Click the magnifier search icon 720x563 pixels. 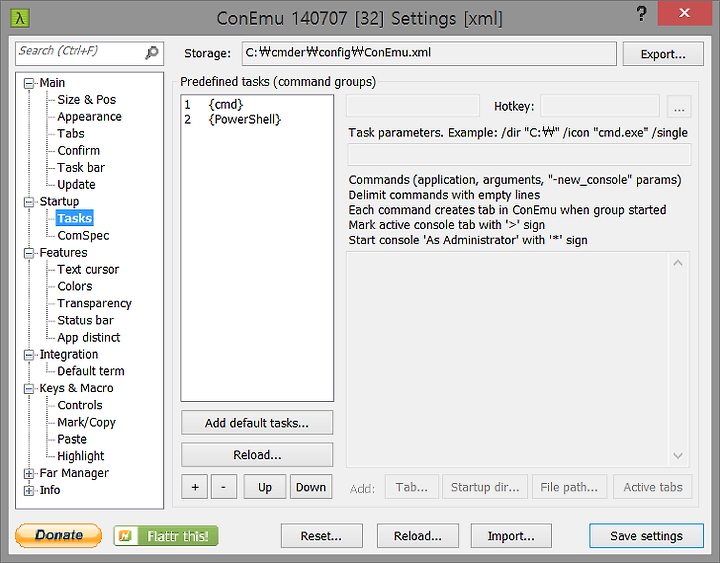pos(152,53)
